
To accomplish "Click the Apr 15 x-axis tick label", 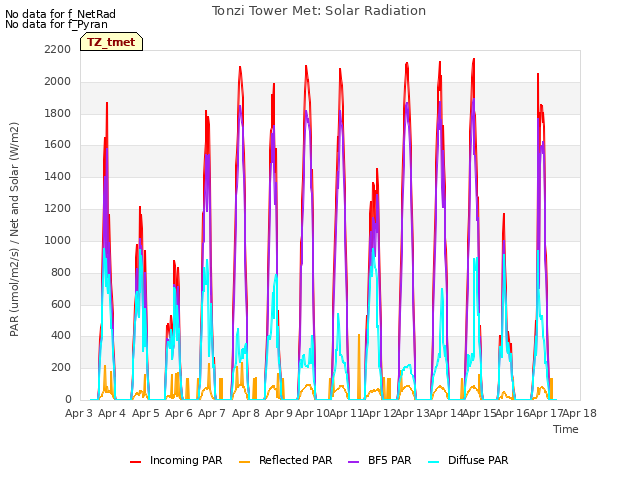I will coord(479,413).
